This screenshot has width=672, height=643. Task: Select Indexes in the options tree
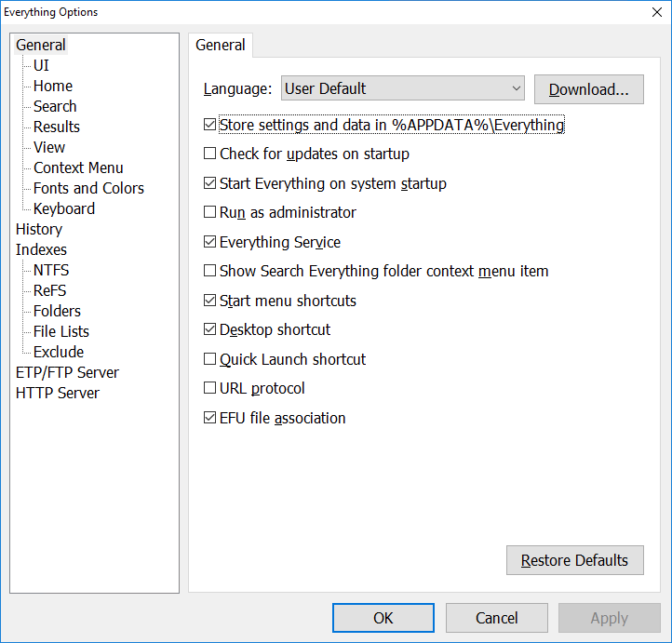point(41,249)
